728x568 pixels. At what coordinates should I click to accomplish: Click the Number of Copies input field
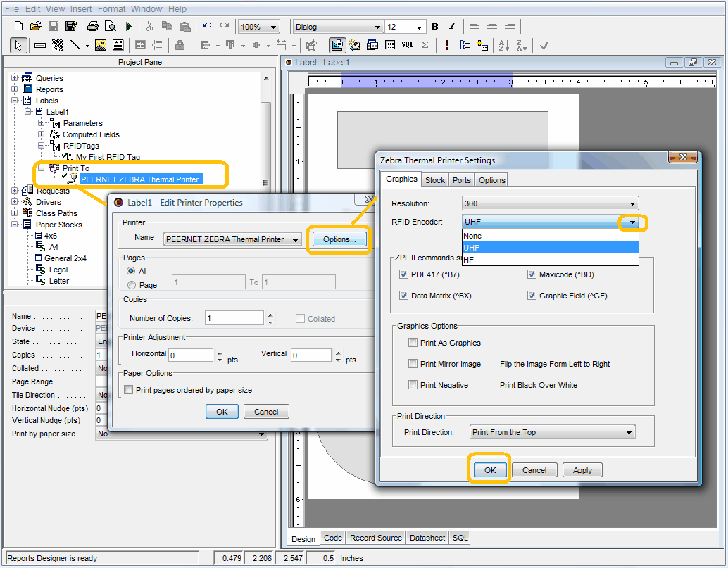pyautogui.click(x=234, y=318)
